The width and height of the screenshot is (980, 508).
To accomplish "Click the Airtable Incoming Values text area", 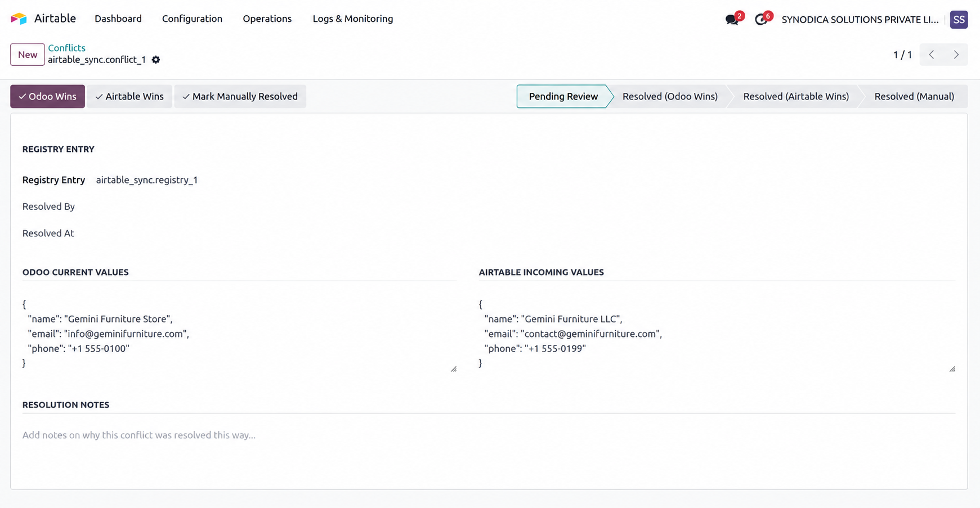I will 717,334.
